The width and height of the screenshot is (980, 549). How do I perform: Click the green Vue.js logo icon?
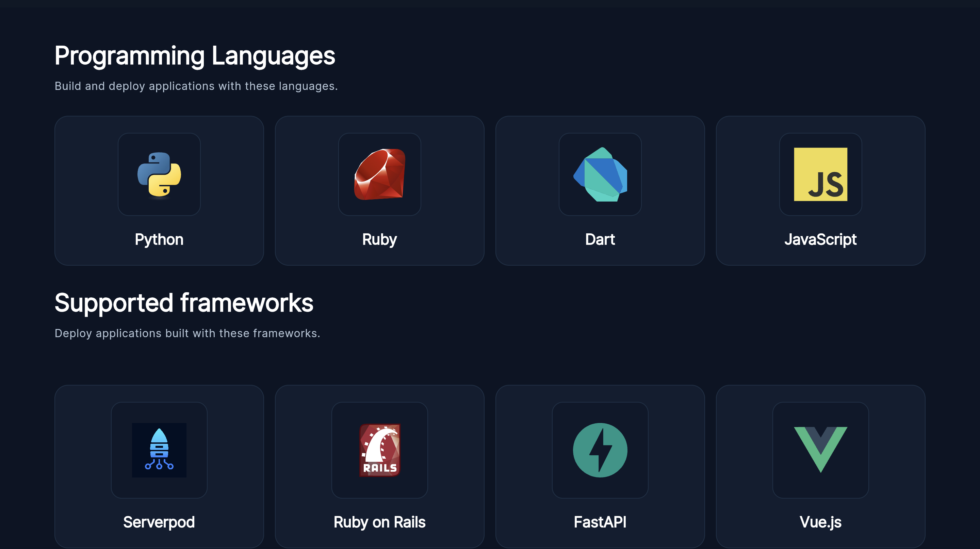[820, 449]
